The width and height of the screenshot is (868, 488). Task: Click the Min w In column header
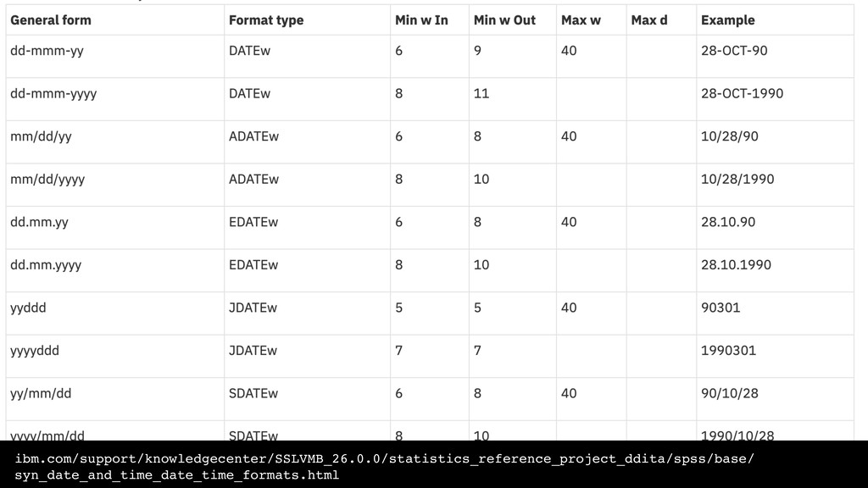point(421,20)
